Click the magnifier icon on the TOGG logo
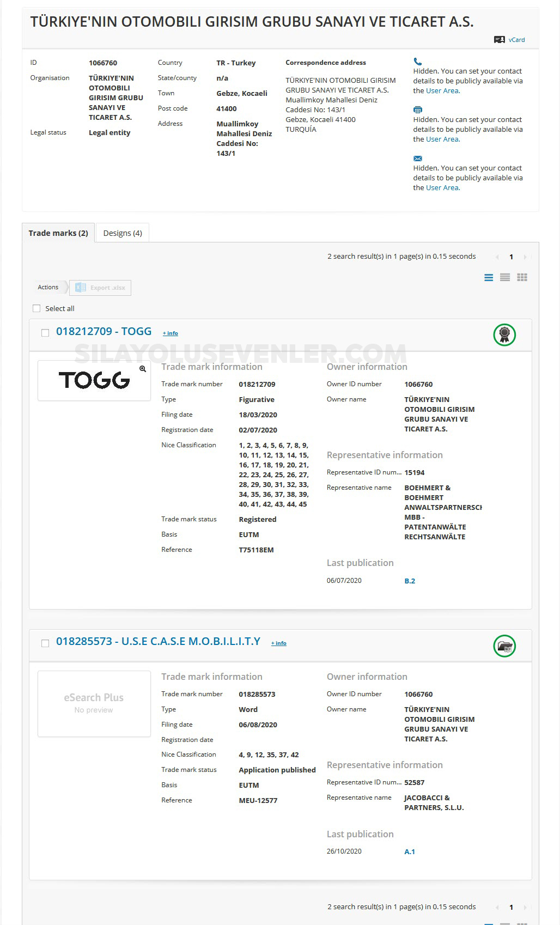The image size is (560, 925). pyautogui.click(x=143, y=369)
